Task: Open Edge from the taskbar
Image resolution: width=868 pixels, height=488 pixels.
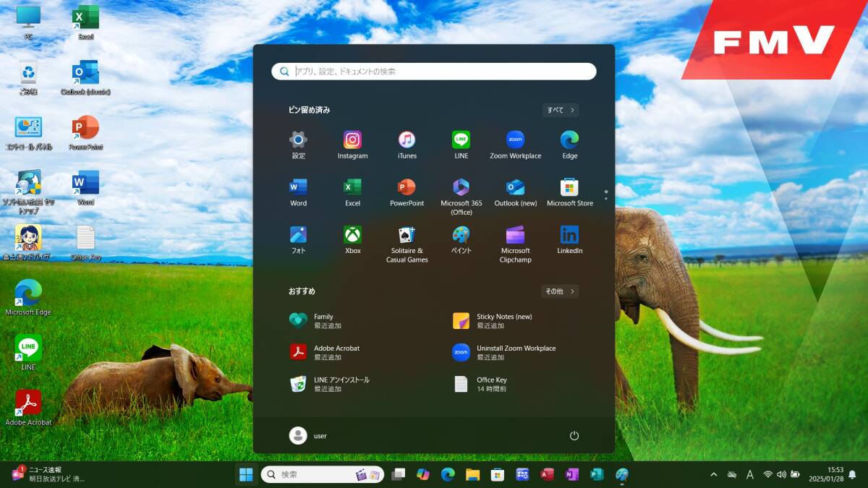Action: tap(448, 474)
